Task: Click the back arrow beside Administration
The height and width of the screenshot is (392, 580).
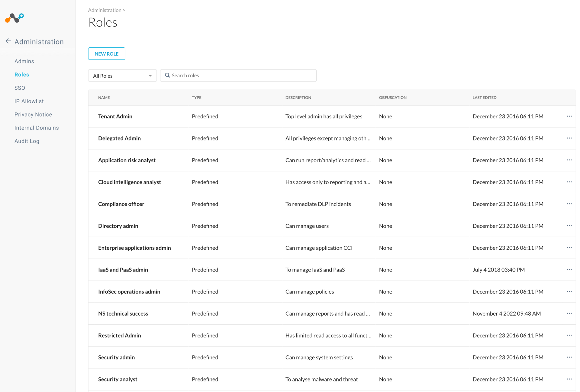Action: click(8, 41)
